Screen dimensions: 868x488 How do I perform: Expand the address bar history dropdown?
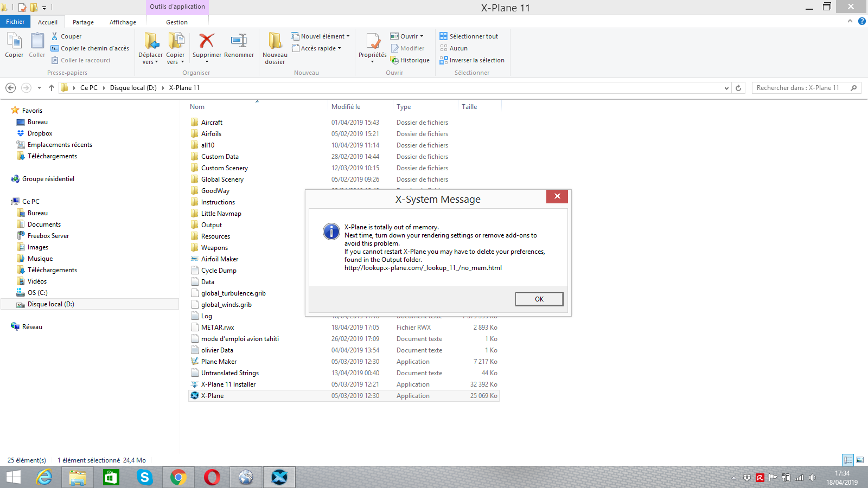(x=726, y=88)
